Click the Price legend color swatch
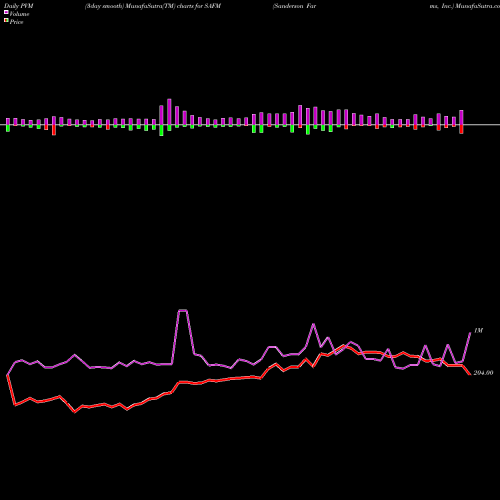 [x=6, y=21]
